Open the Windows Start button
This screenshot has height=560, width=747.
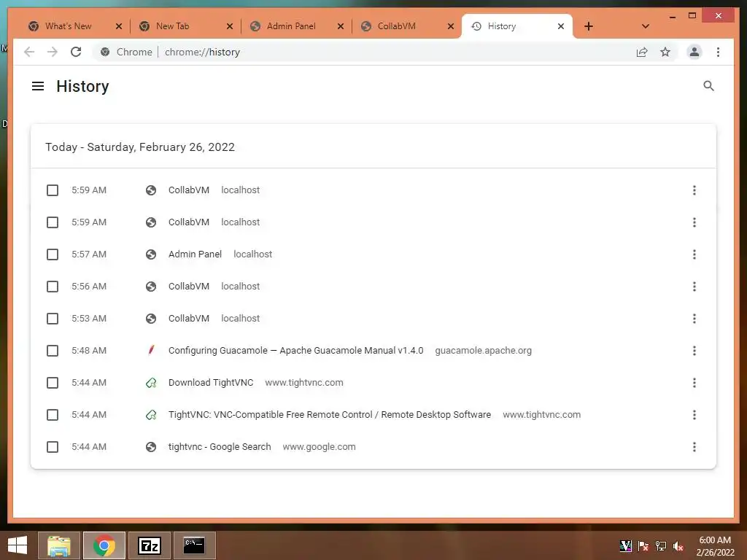coord(18,545)
